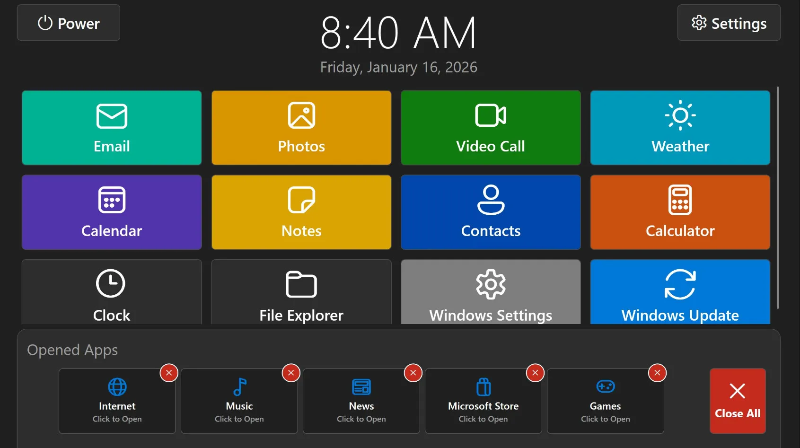Close the Internet app with red X
Image resolution: width=800 pixels, height=448 pixels.
[x=168, y=373]
